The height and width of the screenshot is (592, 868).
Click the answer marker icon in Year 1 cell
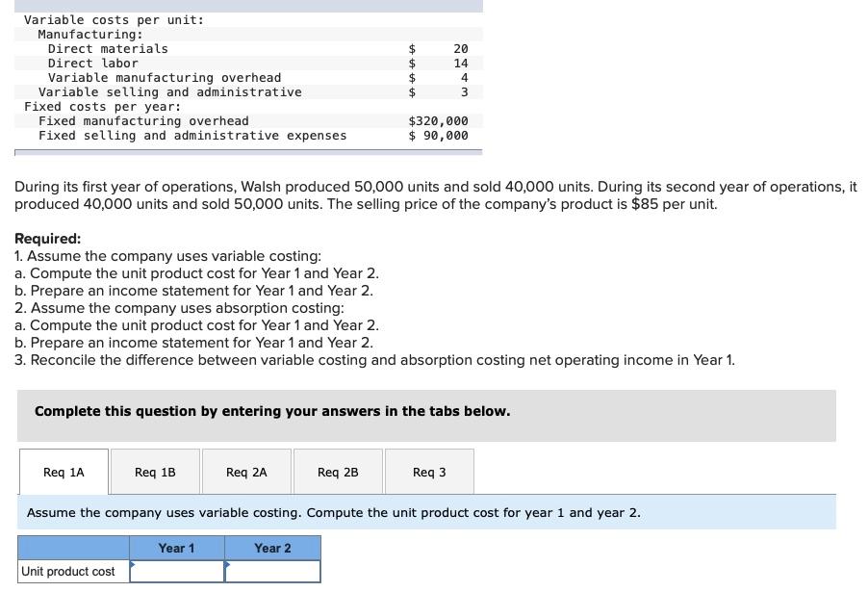pyautogui.click(x=132, y=564)
